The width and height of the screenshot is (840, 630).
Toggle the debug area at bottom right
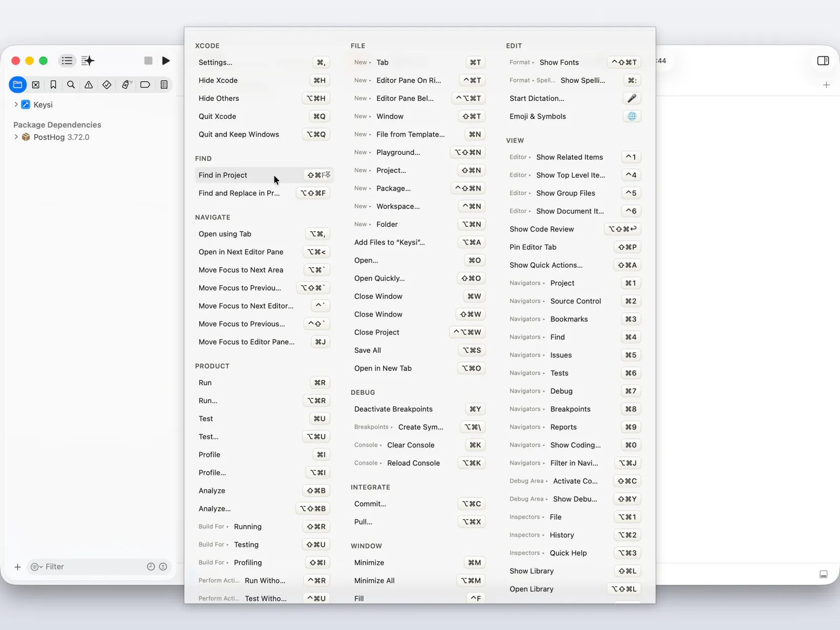[x=824, y=574]
